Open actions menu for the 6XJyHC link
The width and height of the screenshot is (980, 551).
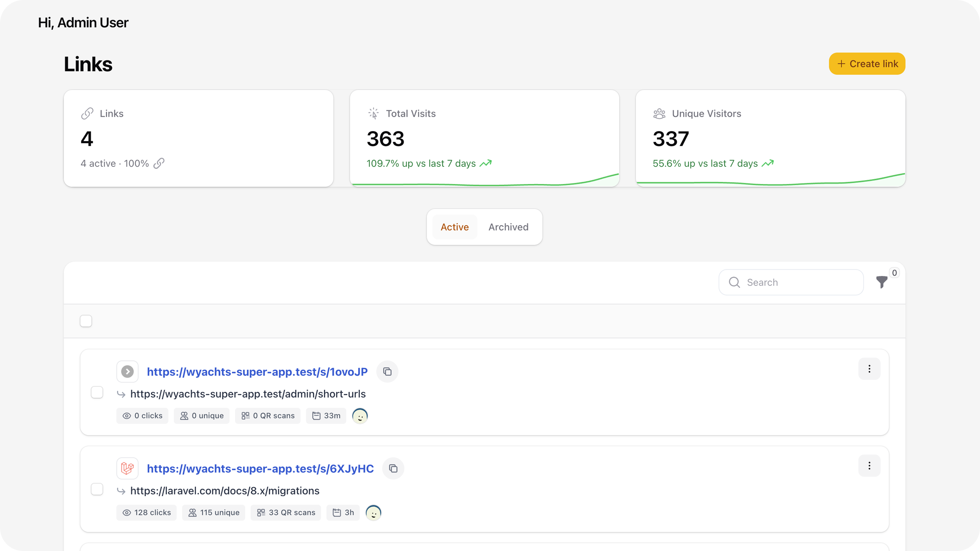[869, 466]
